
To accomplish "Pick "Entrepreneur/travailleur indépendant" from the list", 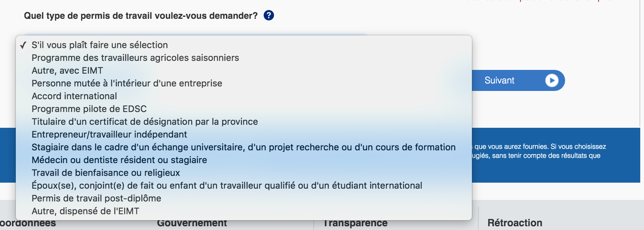I will [x=109, y=135].
